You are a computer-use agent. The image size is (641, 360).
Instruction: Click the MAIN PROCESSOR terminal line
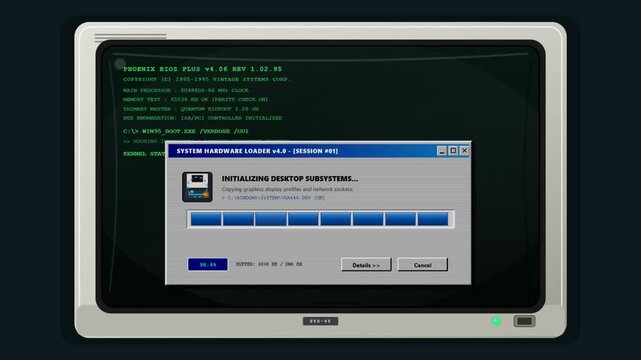click(x=186, y=90)
